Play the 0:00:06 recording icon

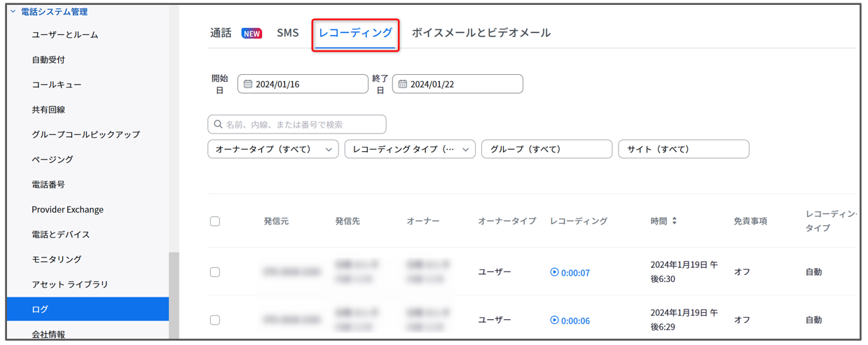pyautogui.click(x=555, y=320)
